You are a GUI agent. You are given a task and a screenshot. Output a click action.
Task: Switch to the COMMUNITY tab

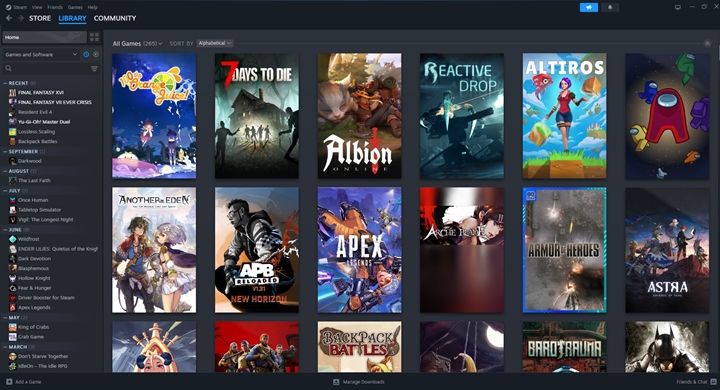point(115,18)
